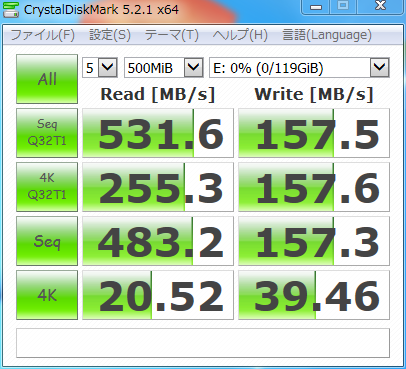Screen dimensions: 406x369
Task: Click the Read [MB/s] column header
Action: (158, 94)
